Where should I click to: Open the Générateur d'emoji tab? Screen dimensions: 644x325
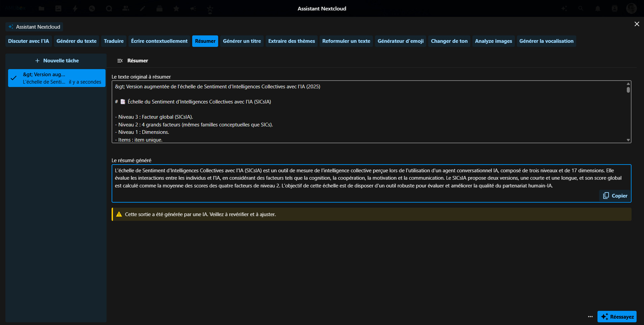pyautogui.click(x=400, y=41)
